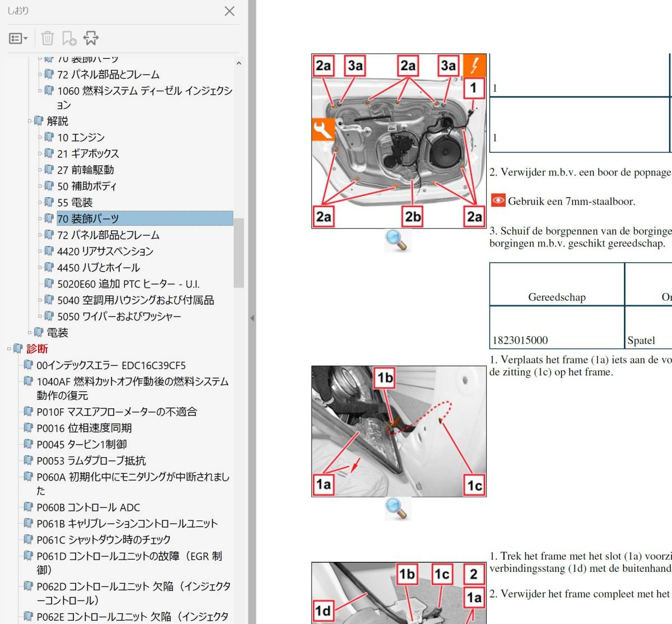Click bookmark icon beside 診断 heading
Viewport: 672px width, 624px height.
[18, 348]
